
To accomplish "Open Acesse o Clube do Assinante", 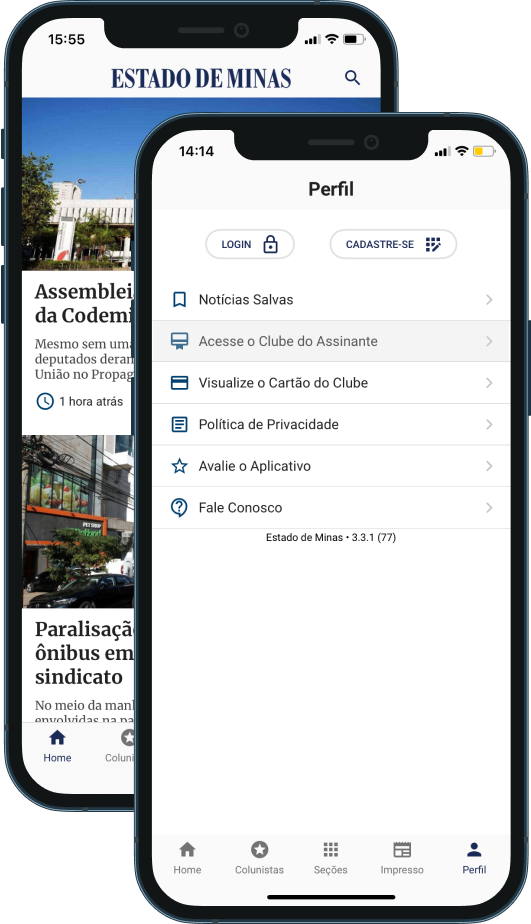I will click(x=331, y=341).
